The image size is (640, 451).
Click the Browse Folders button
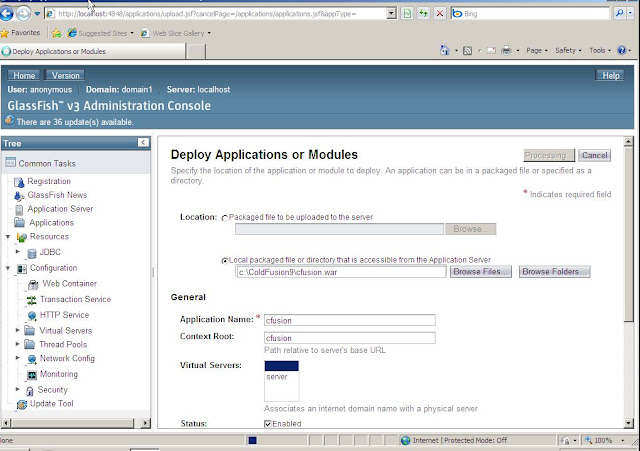coord(555,272)
